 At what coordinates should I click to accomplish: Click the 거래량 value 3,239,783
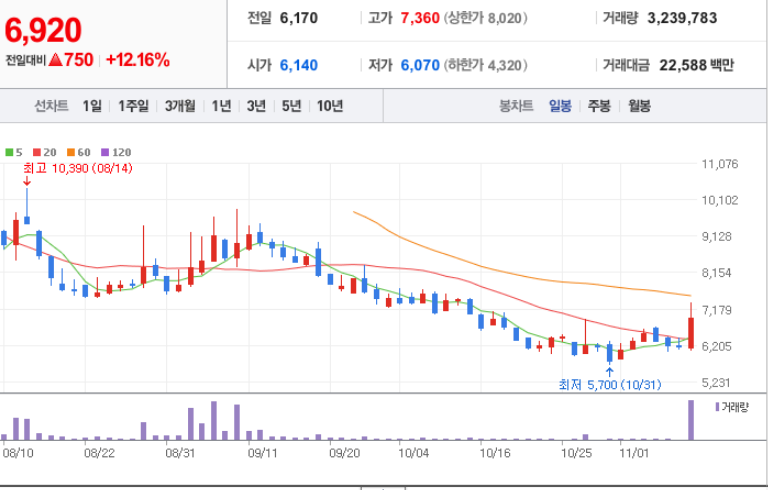pyautogui.click(x=682, y=18)
